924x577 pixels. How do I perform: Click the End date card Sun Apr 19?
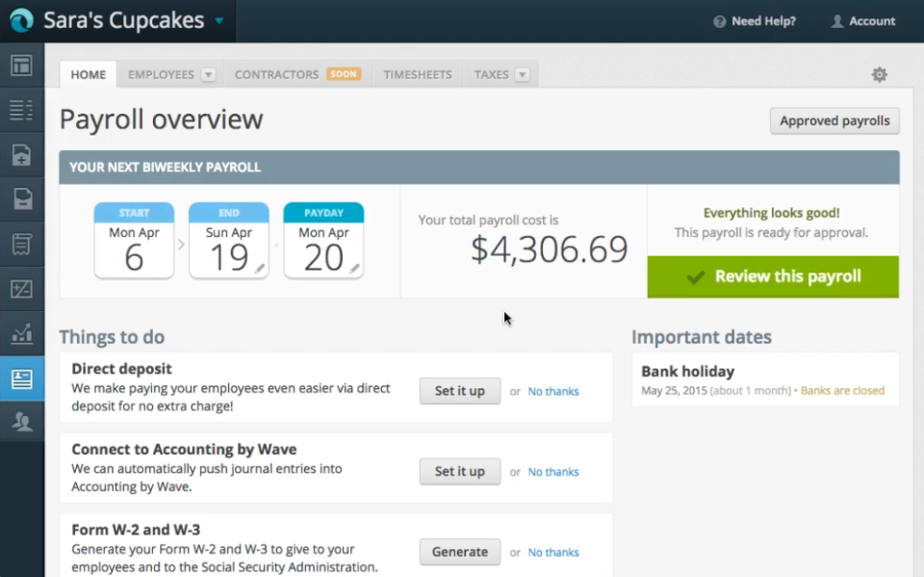tap(229, 240)
